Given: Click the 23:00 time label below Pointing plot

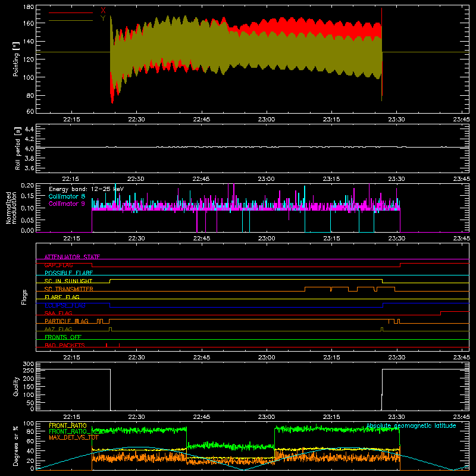Looking at the screenshot, I should point(267,120).
